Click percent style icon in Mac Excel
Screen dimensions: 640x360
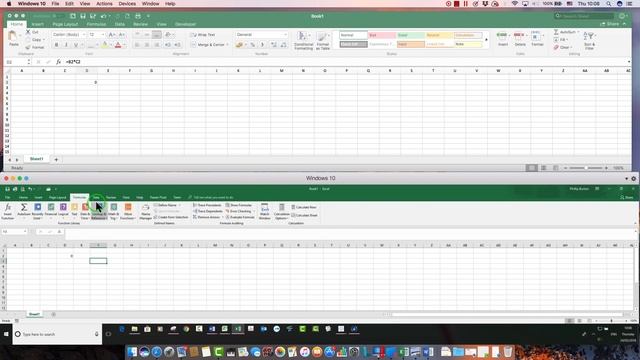click(x=253, y=45)
